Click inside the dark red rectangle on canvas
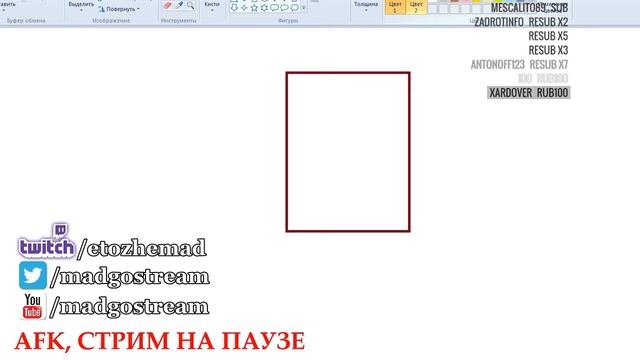Screen dimensions: 640x360 pos(348,152)
